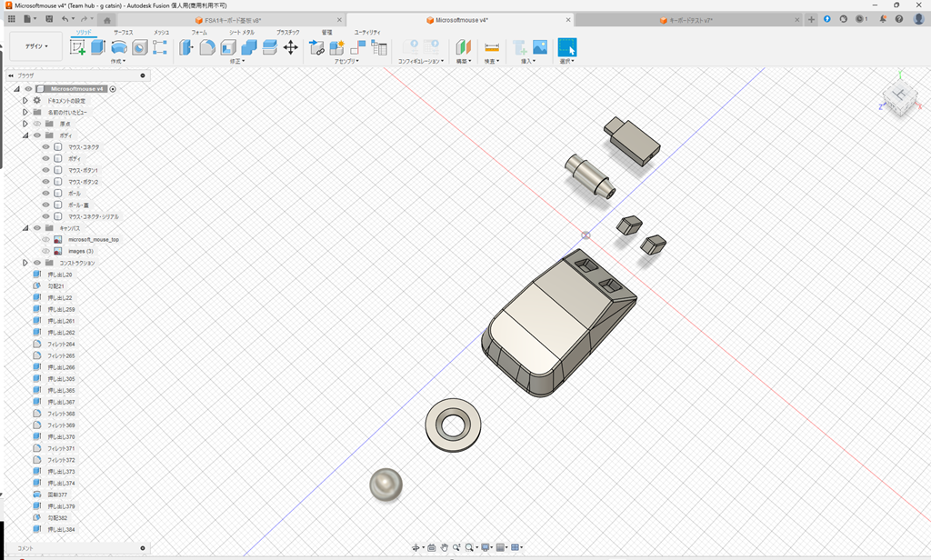Expand the ドキュメントの設定 tree item
931x560 pixels.
(x=25, y=101)
